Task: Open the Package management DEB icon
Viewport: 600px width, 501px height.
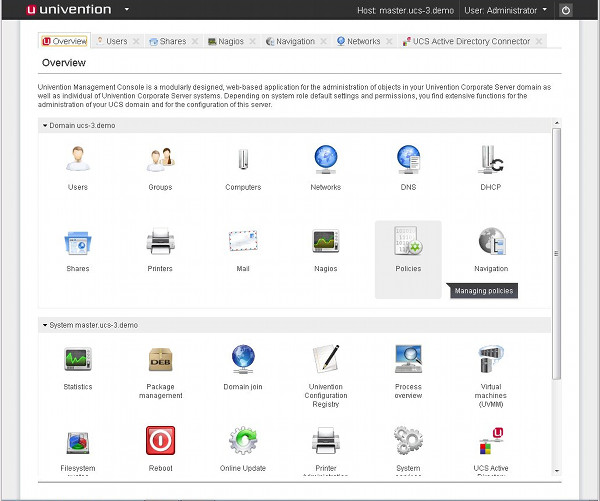Action: (x=160, y=359)
